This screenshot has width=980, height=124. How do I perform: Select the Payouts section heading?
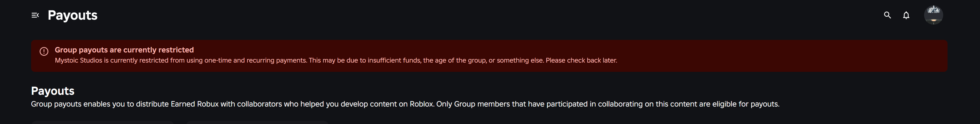click(x=52, y=91)
